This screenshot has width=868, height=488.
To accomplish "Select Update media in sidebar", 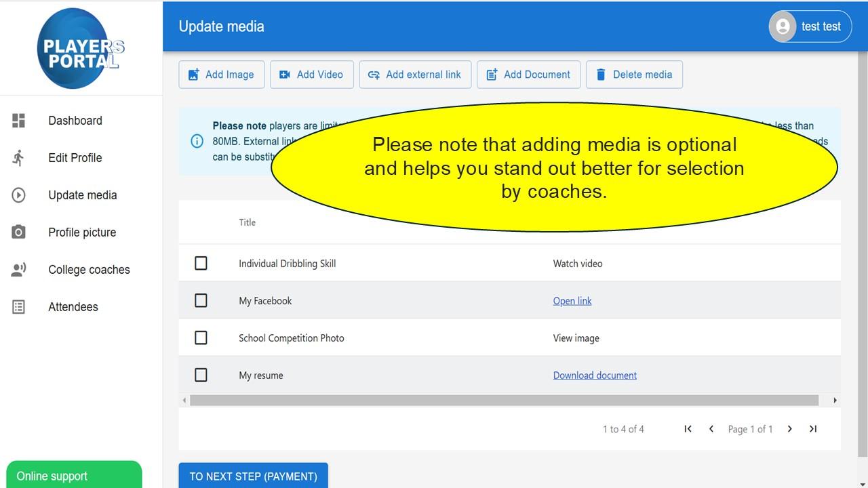I will pos(81,195).
